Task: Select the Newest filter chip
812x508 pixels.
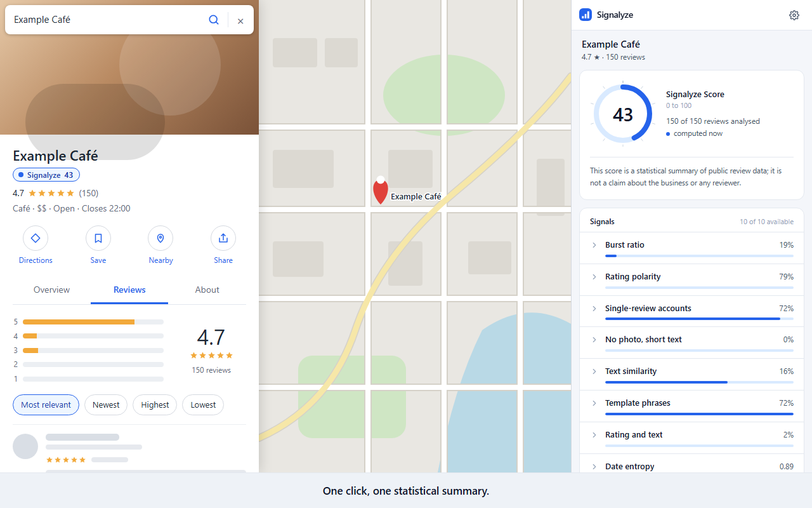Action: (106, 404)
